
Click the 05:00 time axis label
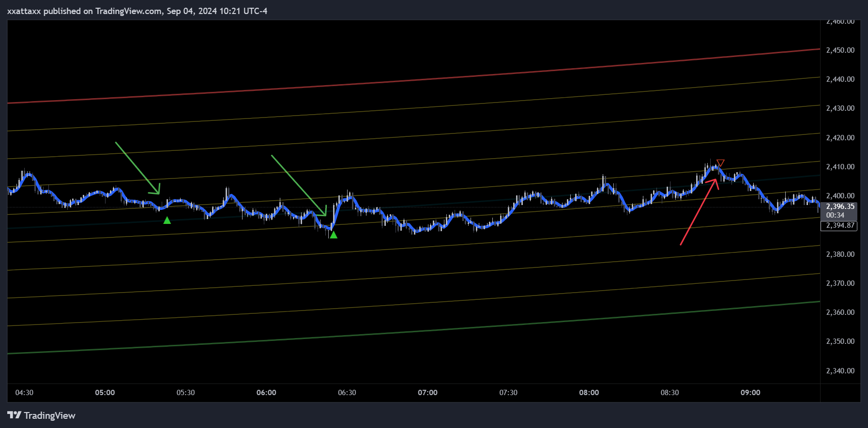coord(105,393)
